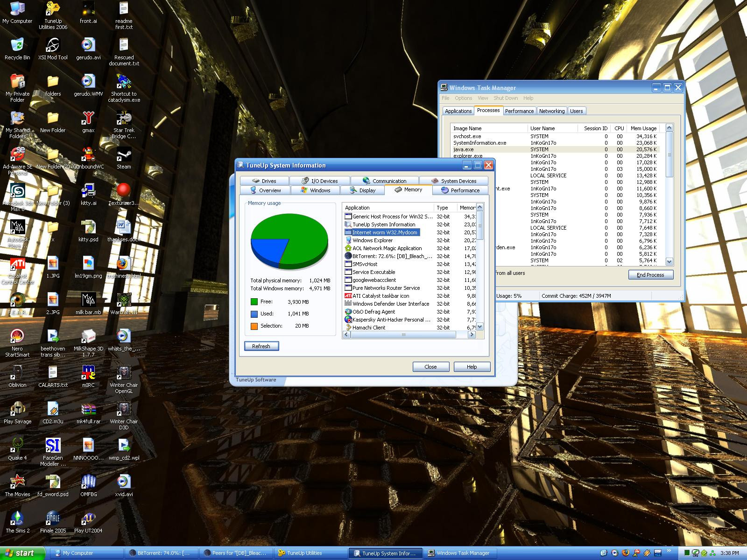747x560 pixels.
Task: Select the Texturizer3 red ball icon
Action: (124, 195)
